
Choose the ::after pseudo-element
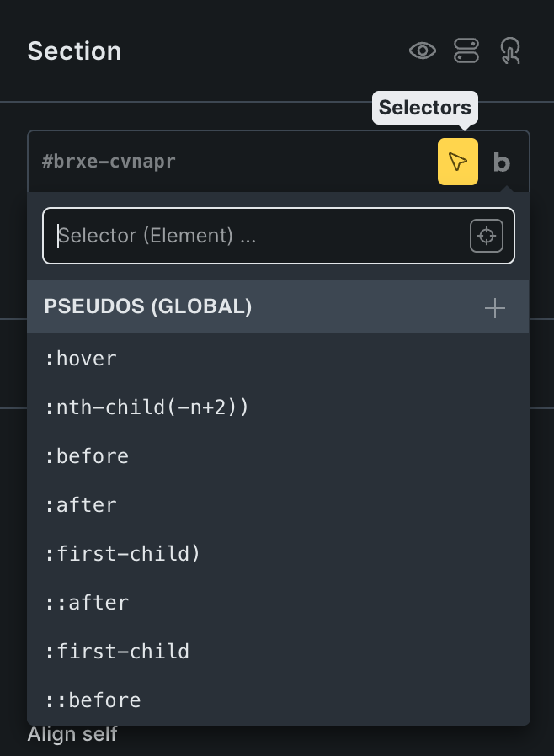[87, 603]
